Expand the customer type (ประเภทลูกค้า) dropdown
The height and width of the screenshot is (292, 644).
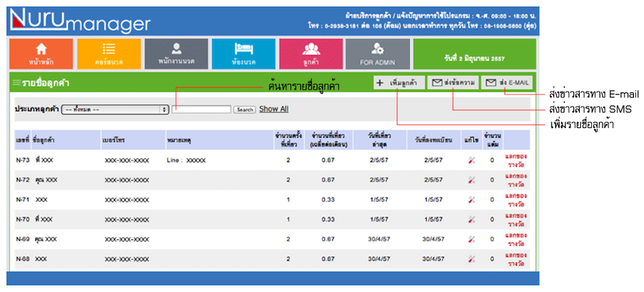[x=115, y=109]
